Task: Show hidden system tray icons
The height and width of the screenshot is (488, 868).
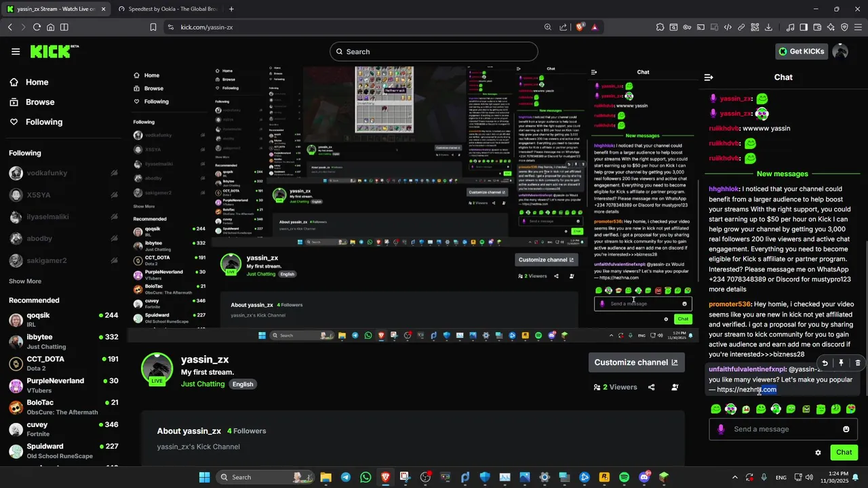Action: click(x=735, y=477)
